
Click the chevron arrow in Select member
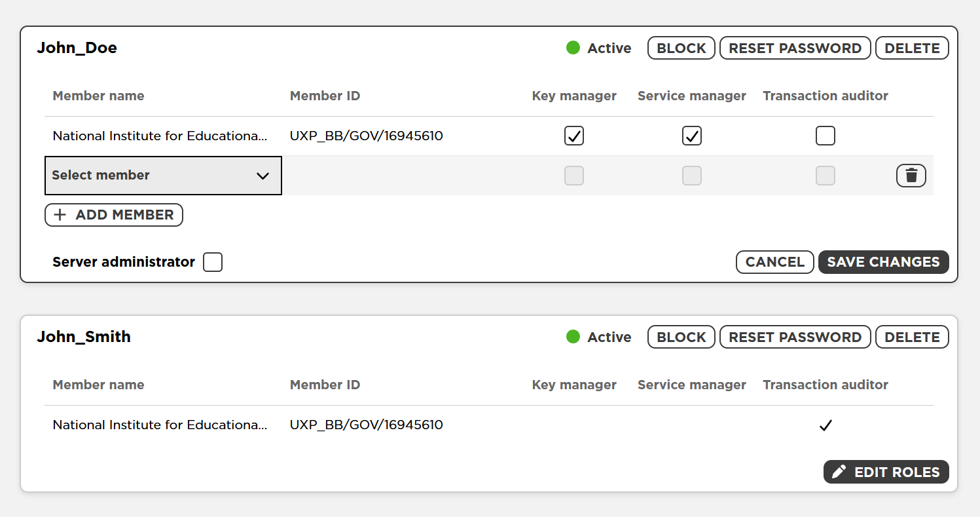coord(263,176)
